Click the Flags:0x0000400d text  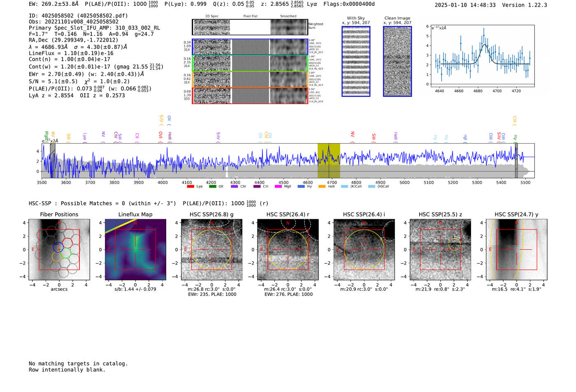[x=349, y=4]
